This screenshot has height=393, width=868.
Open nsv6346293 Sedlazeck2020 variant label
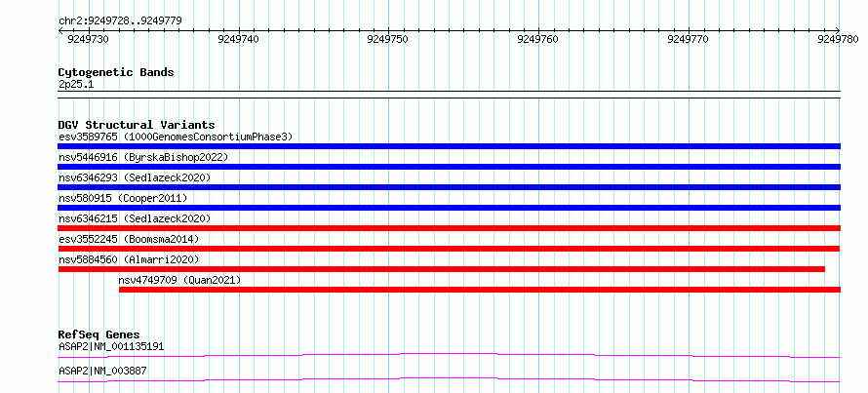click(135, 177)
